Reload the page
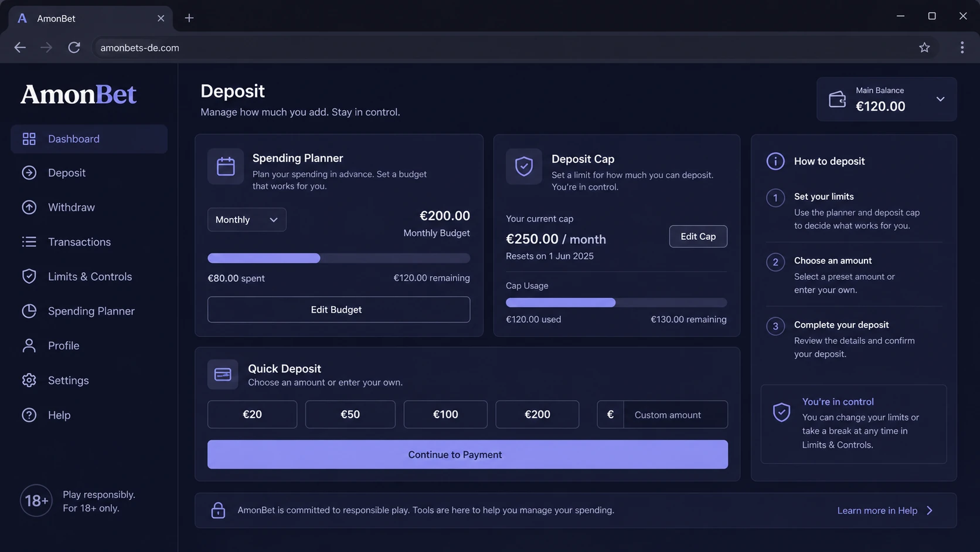The width and height of the screenshot is (980, 552). coord(74,48)
